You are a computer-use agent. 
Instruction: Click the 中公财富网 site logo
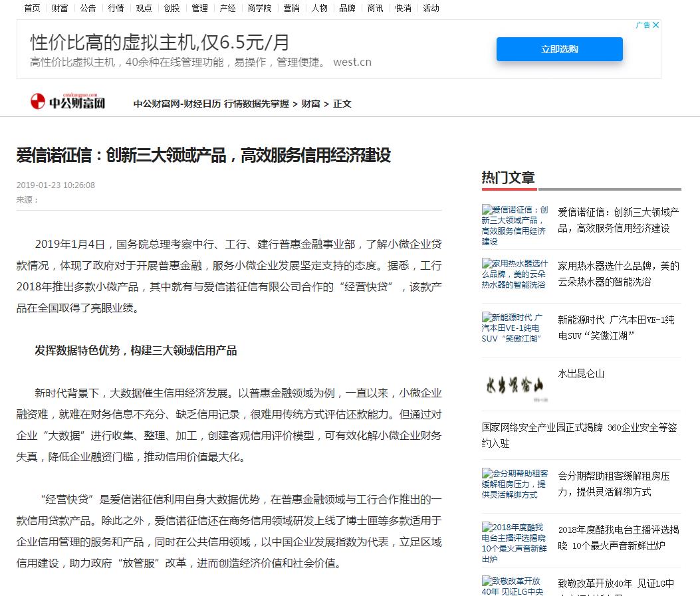tap(68, 101)
